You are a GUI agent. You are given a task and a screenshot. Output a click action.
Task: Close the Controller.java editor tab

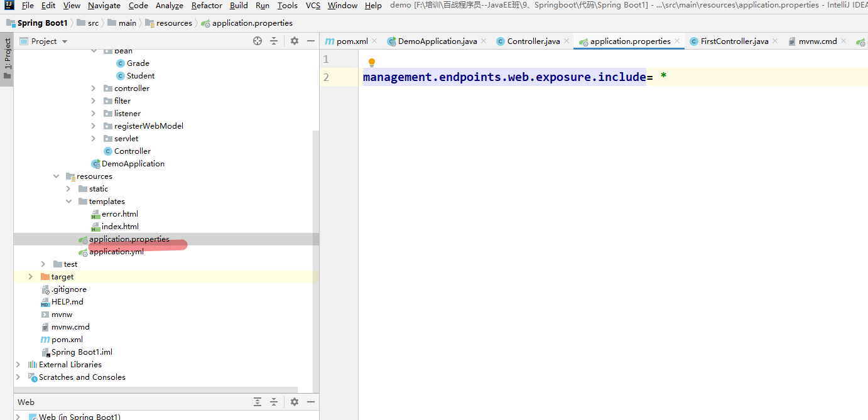[x=567, y=41]
